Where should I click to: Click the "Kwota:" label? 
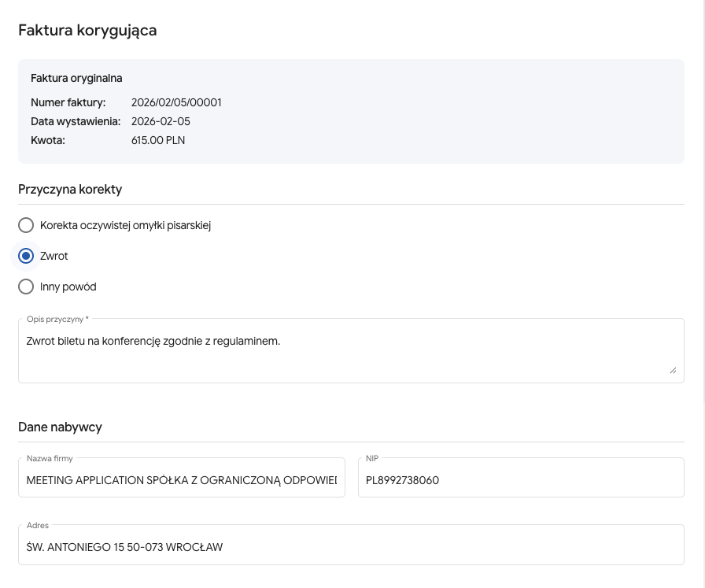point(48,140)
